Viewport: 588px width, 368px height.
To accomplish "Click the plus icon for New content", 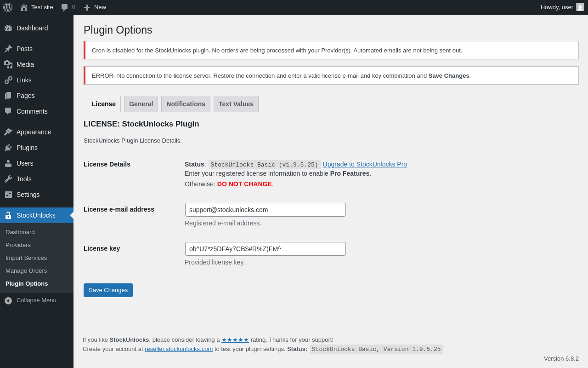I will [x=87, y=7].
